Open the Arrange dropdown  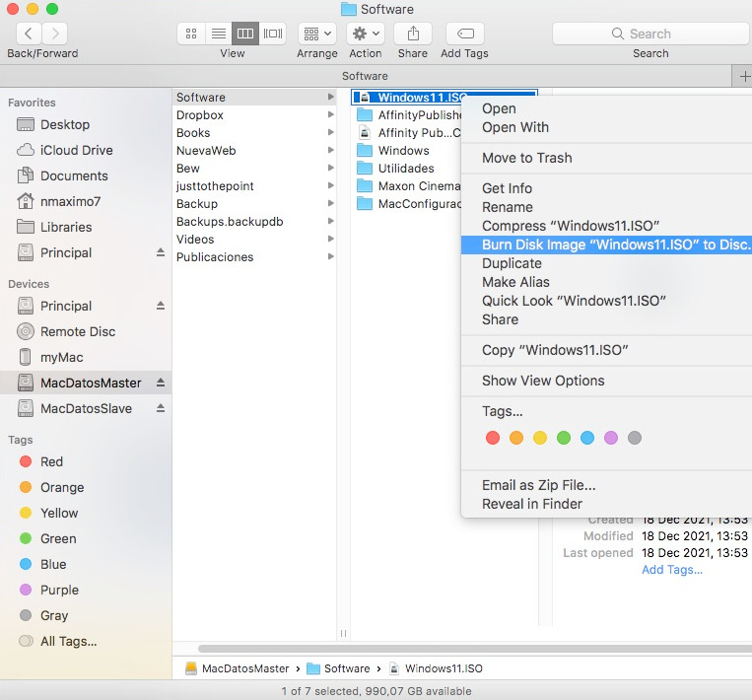point(316,34)
